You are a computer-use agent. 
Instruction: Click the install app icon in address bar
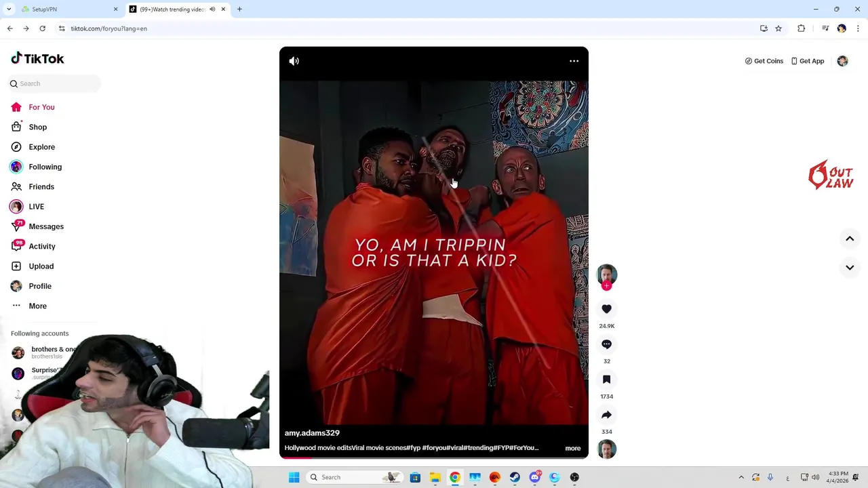click(x=764, y=28)
